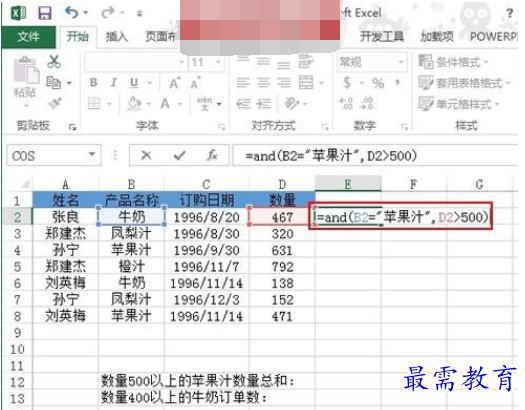
Task: Launch 对齐方式 alignment dialog launcher
Action: (x=325, y=127)
